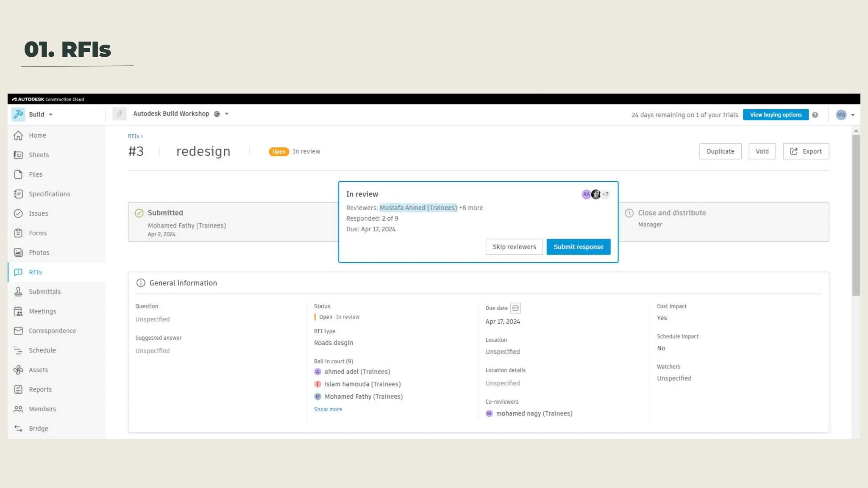Open the Sheets sidebar icon
Image resolution: width=868 pixels, height=488 pixels.
(x=18, y=155)
